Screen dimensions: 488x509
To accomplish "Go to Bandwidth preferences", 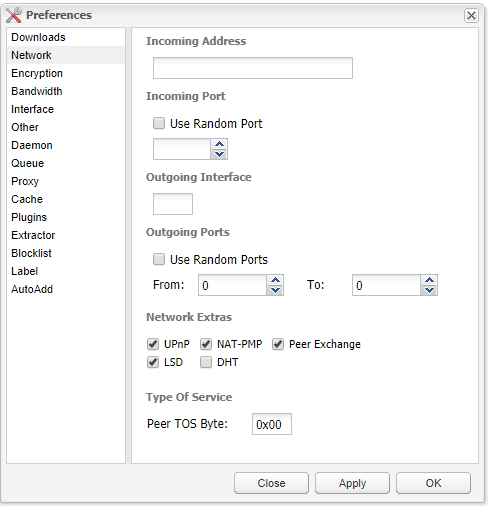I will [x=66, y=91].
